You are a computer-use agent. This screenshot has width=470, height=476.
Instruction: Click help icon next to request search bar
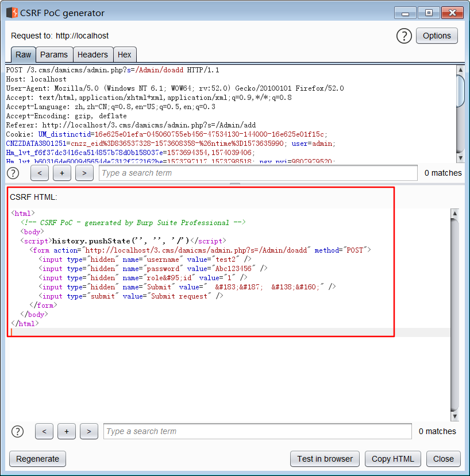tap(13, 173)
